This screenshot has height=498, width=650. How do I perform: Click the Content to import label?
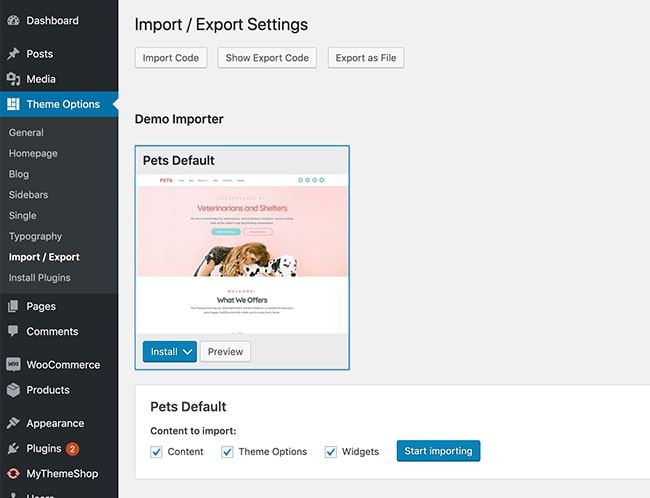tap(193, 431)
